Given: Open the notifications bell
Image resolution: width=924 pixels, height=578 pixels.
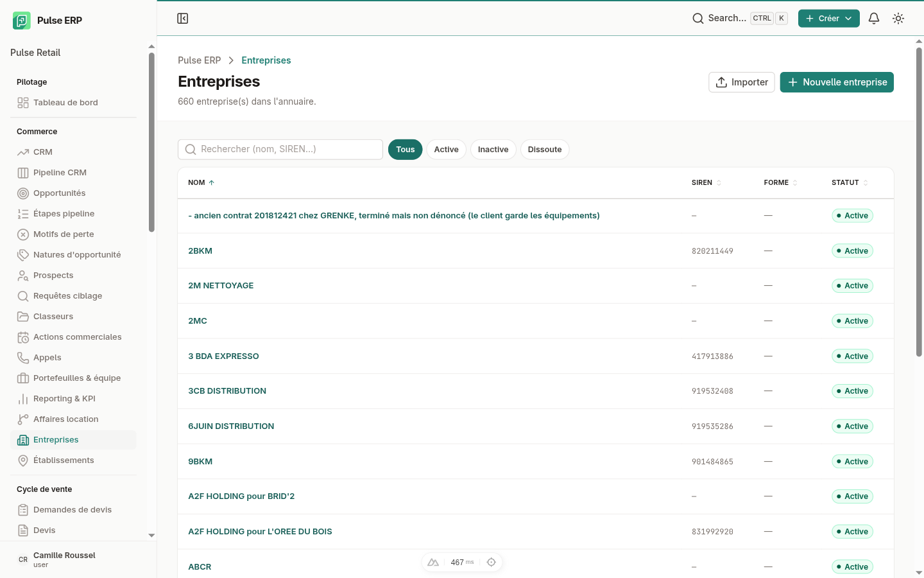Looking at the screenshot, I should coord(874,19).
